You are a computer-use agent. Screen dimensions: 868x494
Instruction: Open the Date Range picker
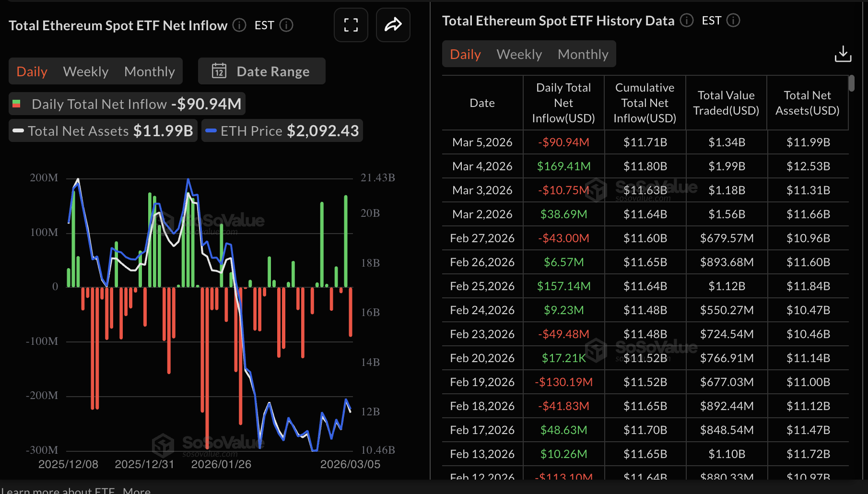tap(262, 71)
